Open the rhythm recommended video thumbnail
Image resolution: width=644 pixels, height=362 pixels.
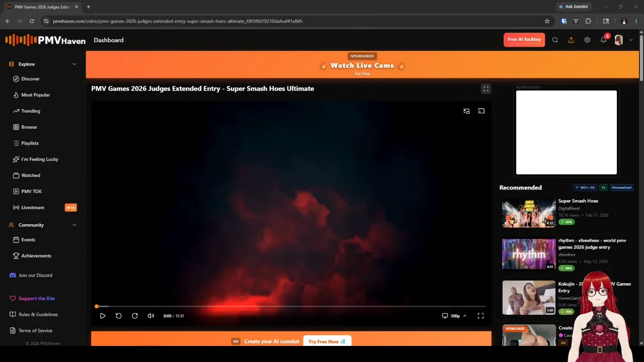pyautogui.click(x=529, y=254)
